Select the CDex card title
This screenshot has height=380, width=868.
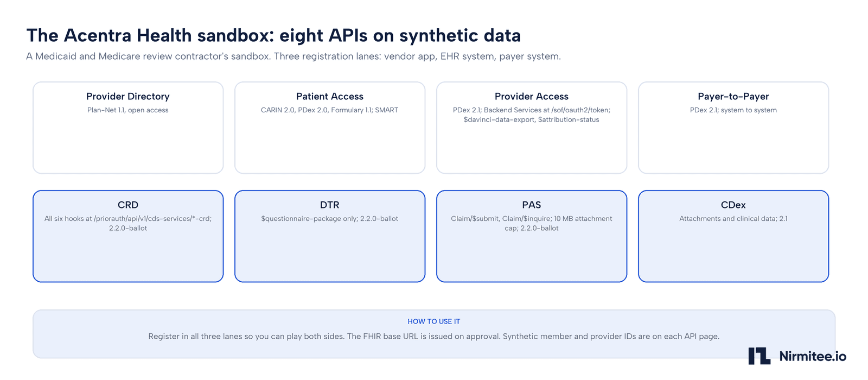tap(733, 205)
